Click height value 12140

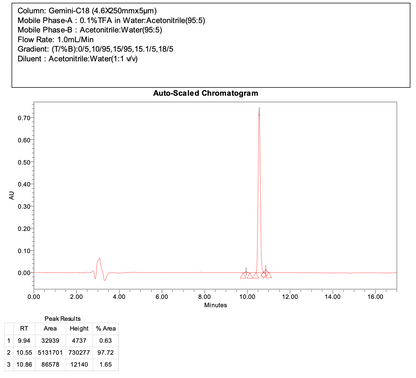pos(79,365)
